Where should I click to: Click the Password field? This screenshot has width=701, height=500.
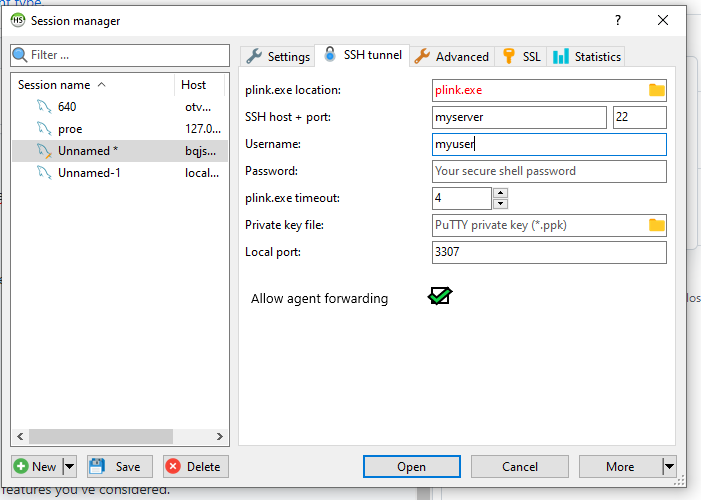point(549,171)
